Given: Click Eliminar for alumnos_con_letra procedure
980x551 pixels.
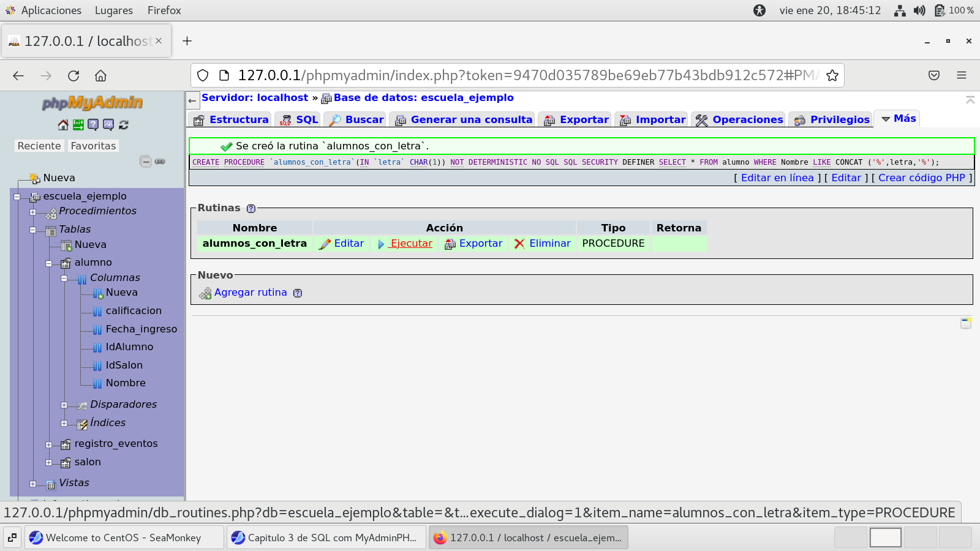Looking at the screenshot, I should (x=549, y=244).
